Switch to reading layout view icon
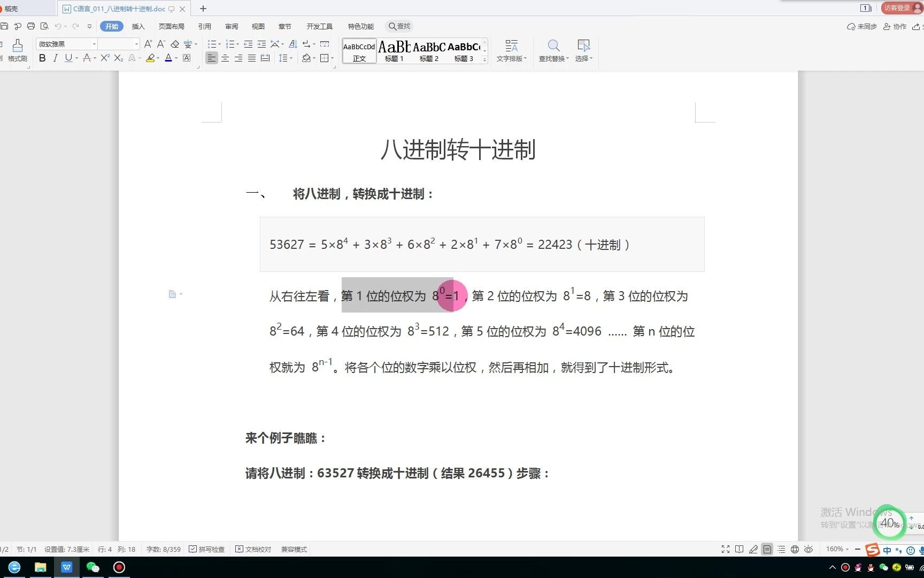 point(740,549)
